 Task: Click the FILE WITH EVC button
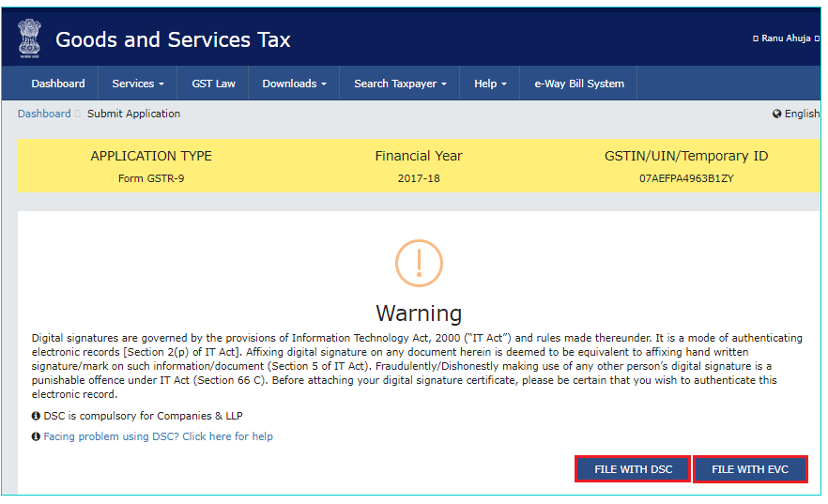750,469
